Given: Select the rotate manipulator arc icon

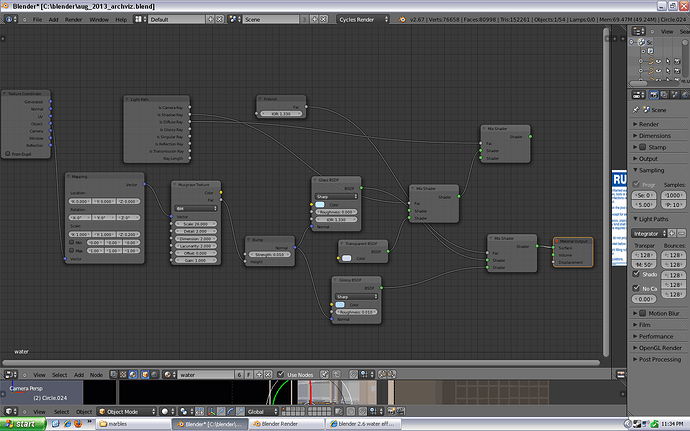Looking at the screenshot, I should click(x=231, y=411).
